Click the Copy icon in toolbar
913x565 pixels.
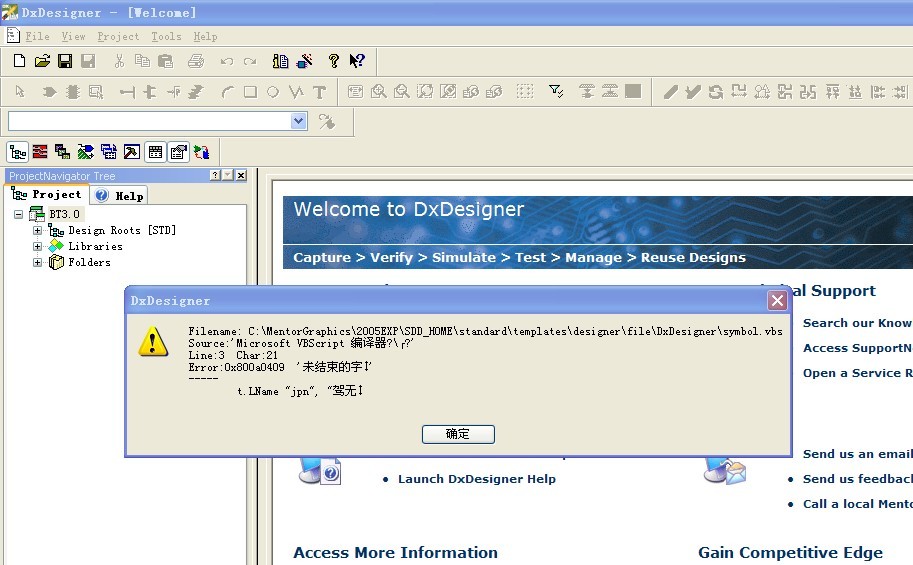tap(142, 61)
